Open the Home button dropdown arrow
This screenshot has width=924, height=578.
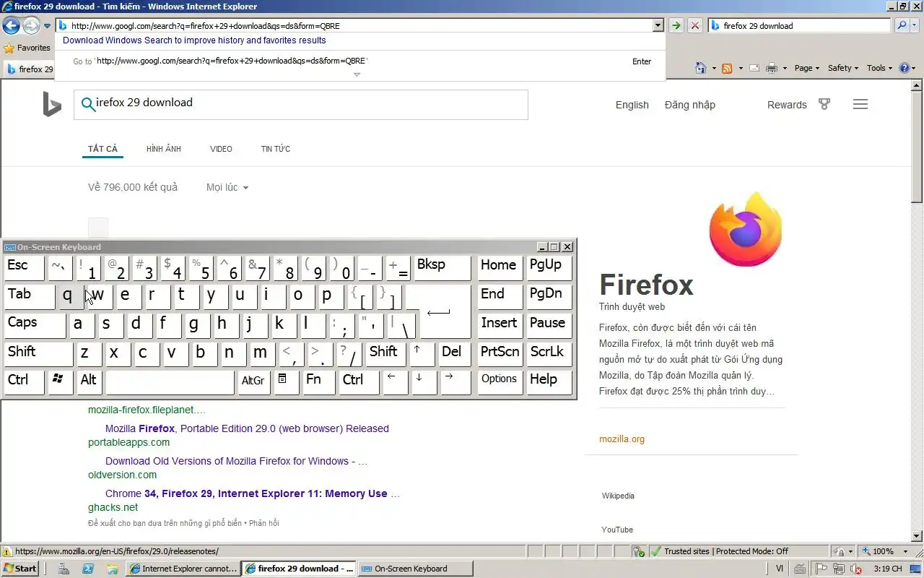[714, 69]
